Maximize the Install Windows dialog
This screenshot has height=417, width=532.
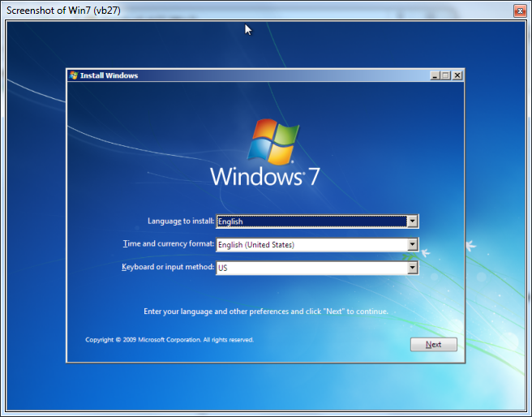click(445, 75)
